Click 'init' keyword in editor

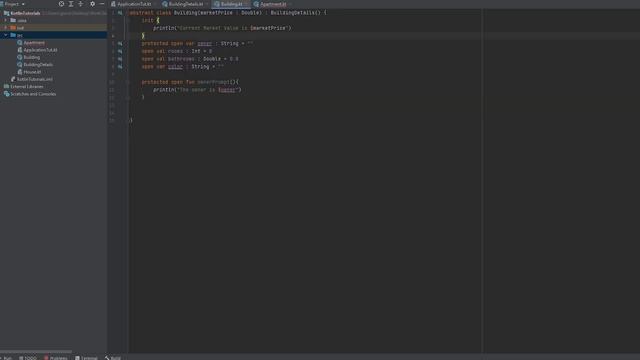pos(147,20)
